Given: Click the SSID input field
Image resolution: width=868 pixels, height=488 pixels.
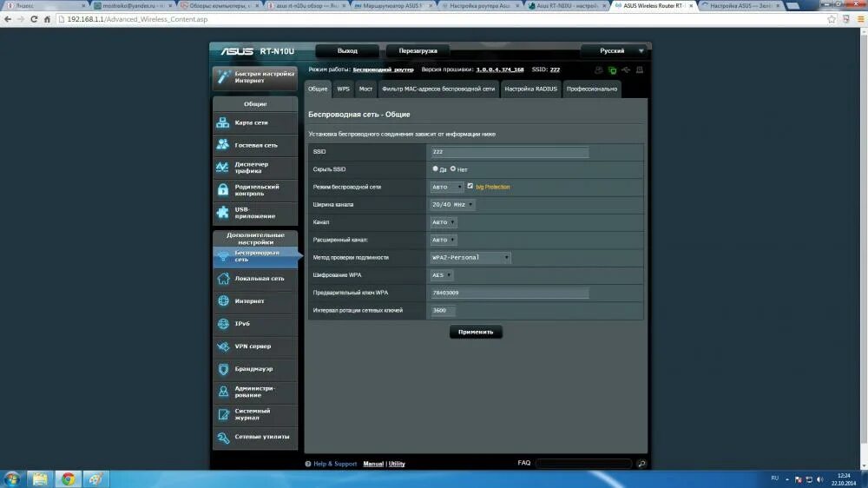Looking at the screenshot, I should 510,152.
